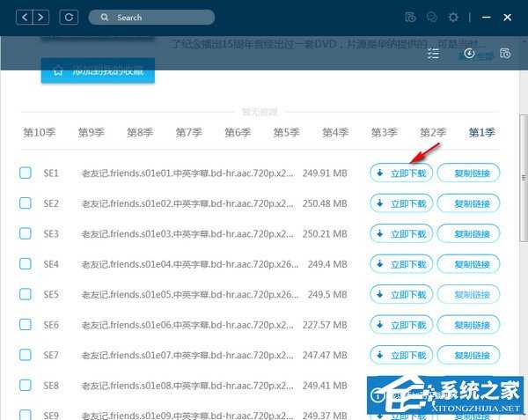Go back with the left arrow button

(26, 17)
